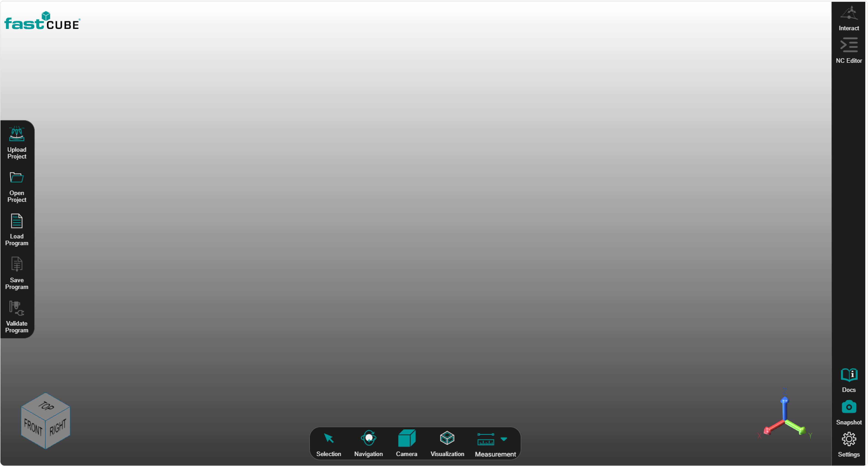Click the RIGHT face of the view cube
This screenshot has height=466, width=868.
tap(58, 427)
